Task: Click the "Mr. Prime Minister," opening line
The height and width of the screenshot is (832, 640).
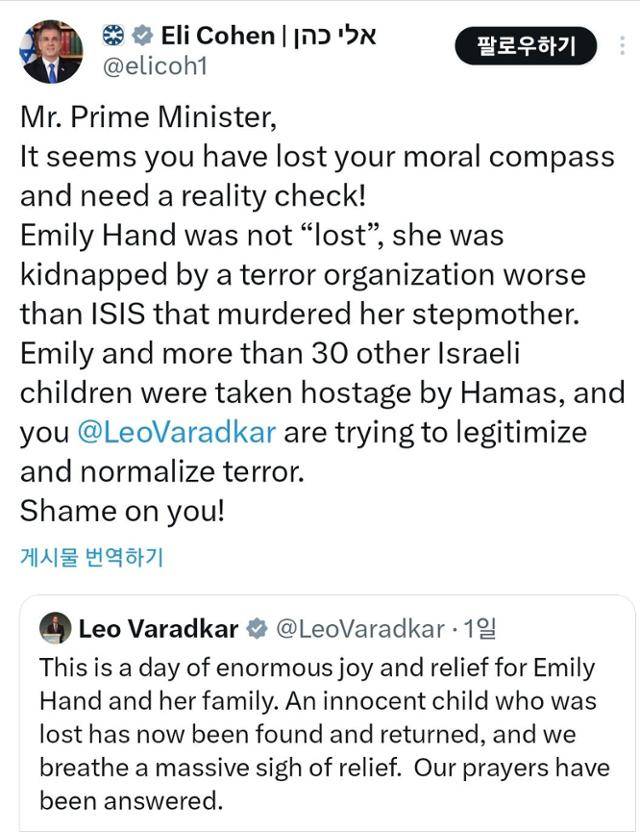Action: 147,118
